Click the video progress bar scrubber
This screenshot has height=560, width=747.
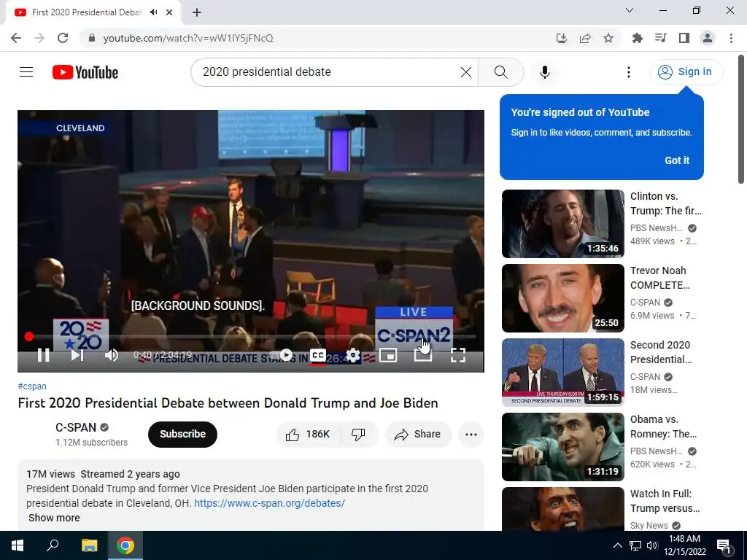(x=29, y=337)
